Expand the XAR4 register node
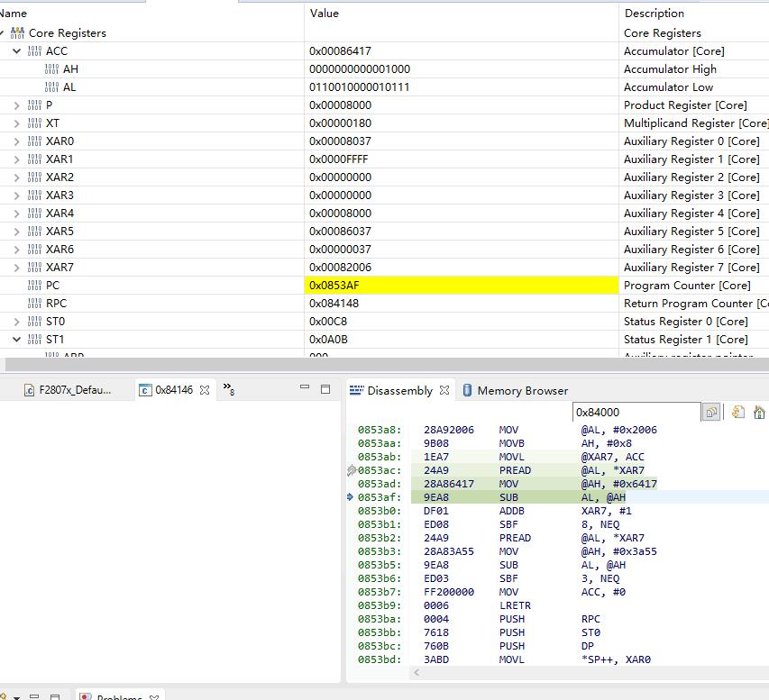The image size is (769, 700). click(x=16, y=214)
